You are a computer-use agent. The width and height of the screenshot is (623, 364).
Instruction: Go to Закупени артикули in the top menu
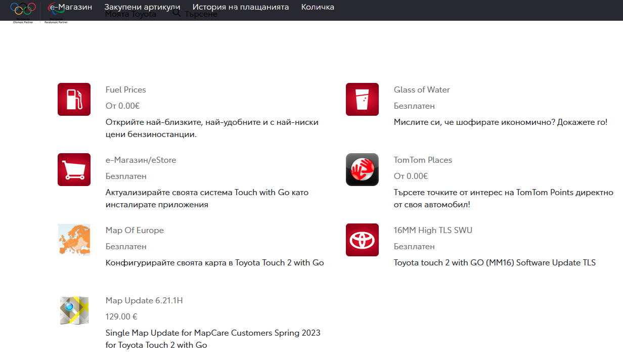[x=142, y=7]
